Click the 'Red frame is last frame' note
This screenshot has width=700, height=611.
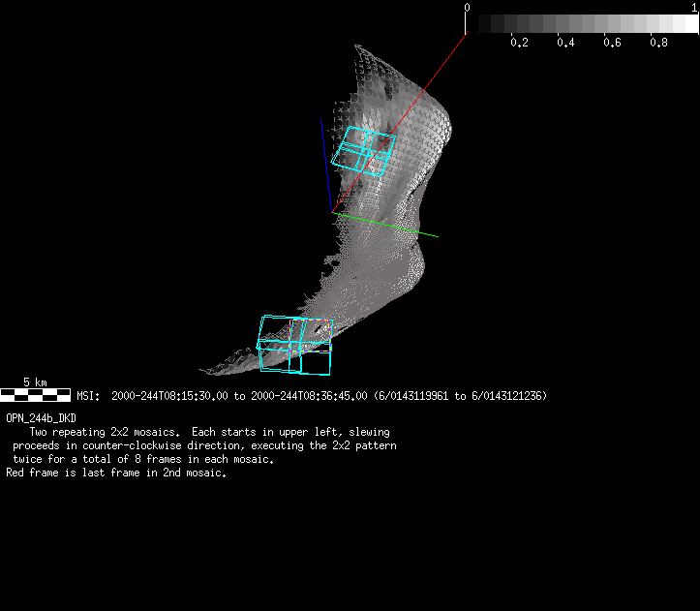coord(116,474)
